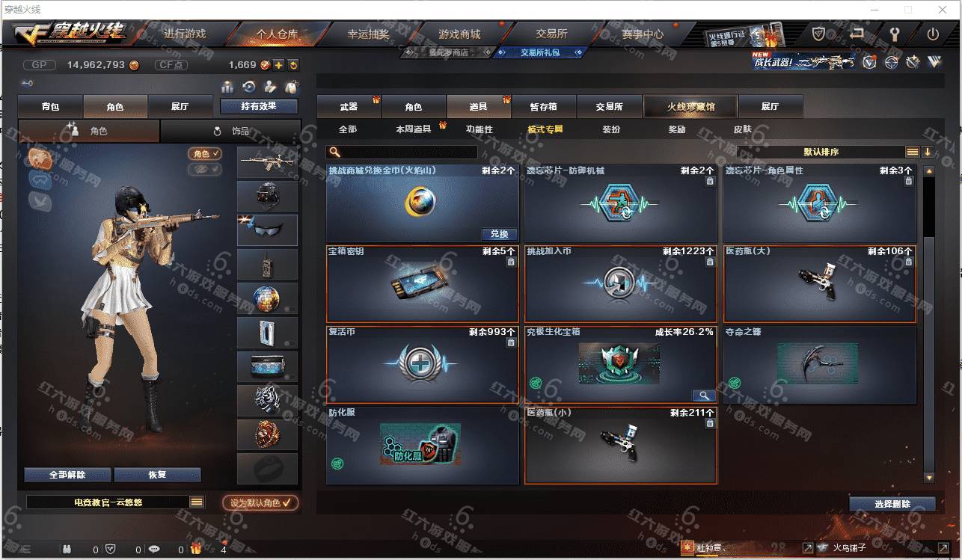Click the 选择删除 button

click(892, 504)
